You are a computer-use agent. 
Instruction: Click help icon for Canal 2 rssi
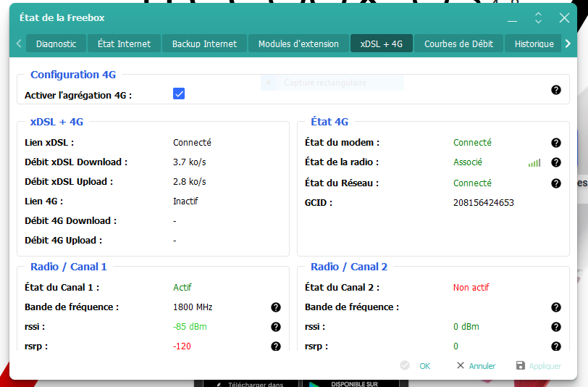556,327
